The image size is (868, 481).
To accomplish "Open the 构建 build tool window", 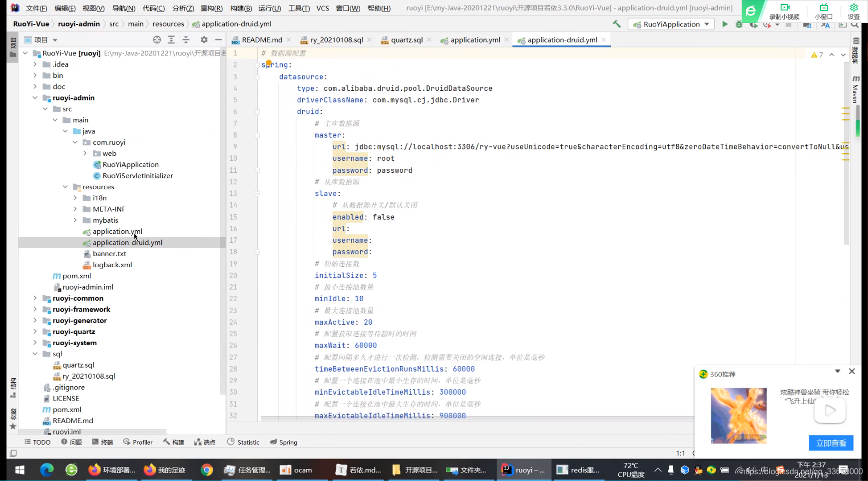I will click(x=174, y=442).
